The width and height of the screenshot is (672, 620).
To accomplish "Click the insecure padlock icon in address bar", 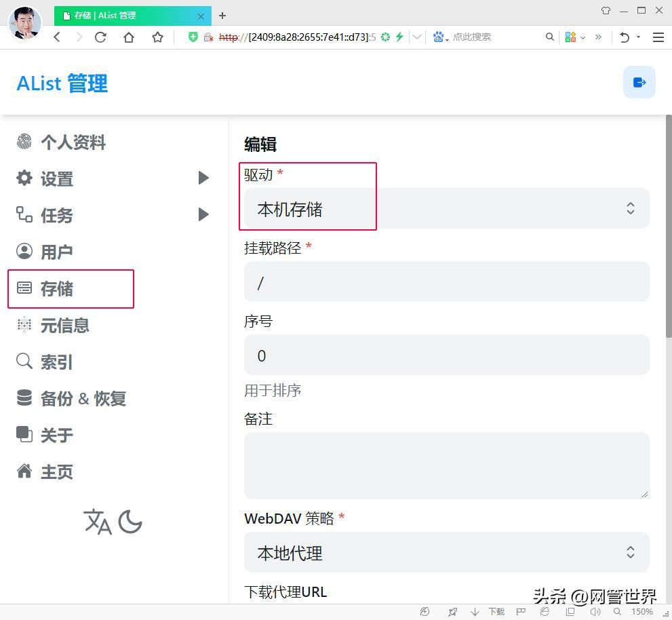I will coord(208,37).
